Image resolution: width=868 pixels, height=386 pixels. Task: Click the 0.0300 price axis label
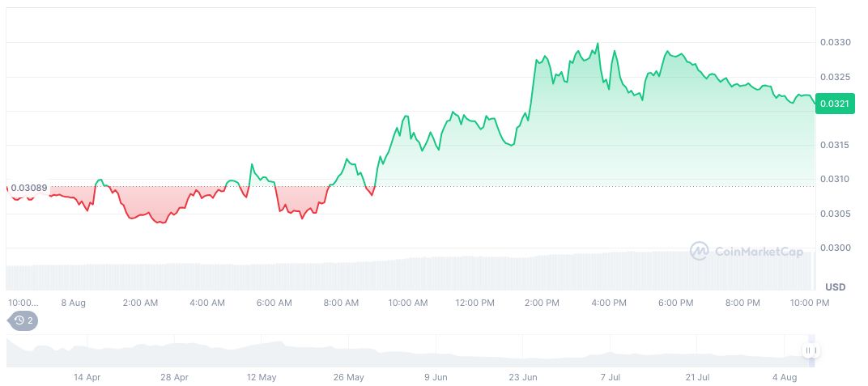[834, 248]
